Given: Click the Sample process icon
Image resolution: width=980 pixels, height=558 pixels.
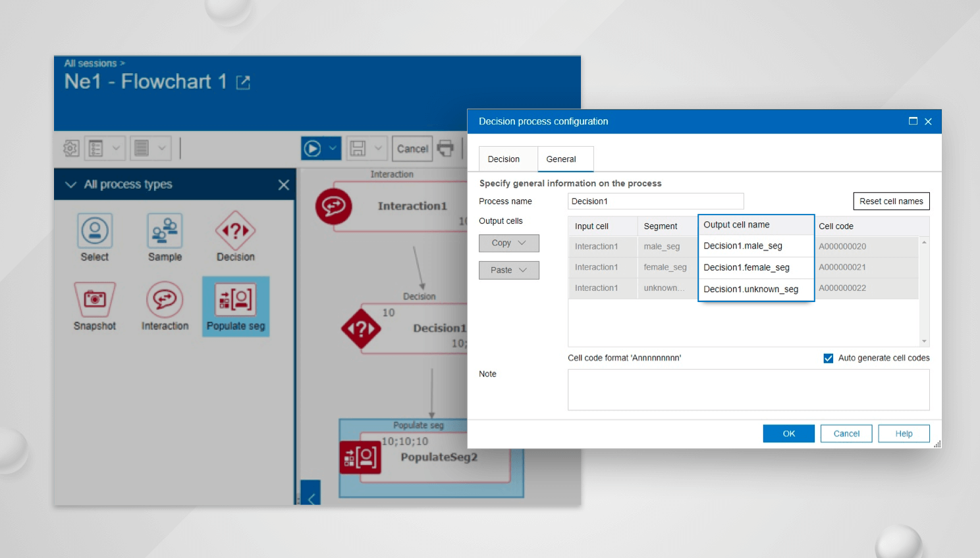Looking at the screenshot, I should point(165,232).
